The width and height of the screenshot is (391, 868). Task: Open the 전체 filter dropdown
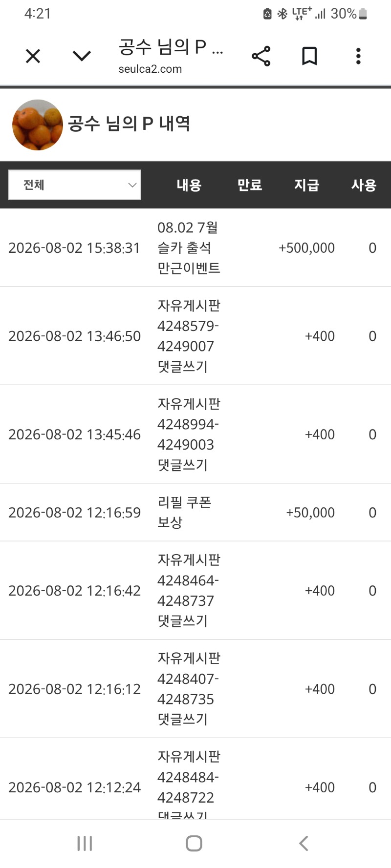[x=75, y=185]
